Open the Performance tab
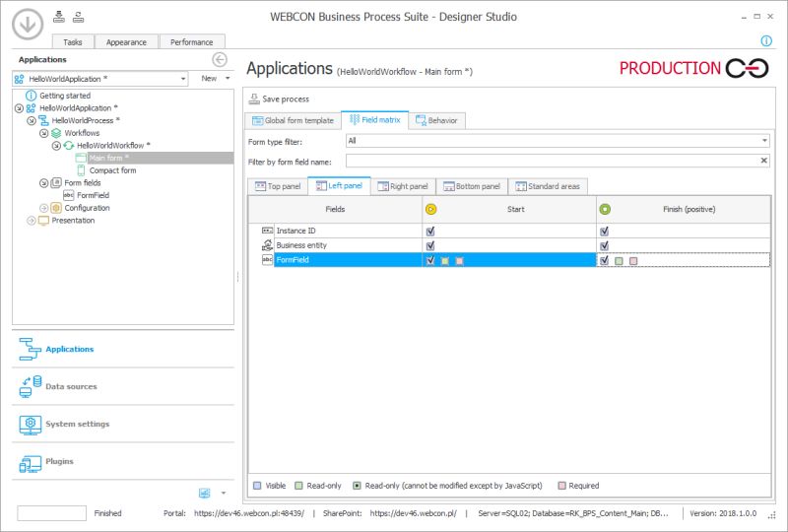Screen dimensions: 788x532 pos(191,42)
